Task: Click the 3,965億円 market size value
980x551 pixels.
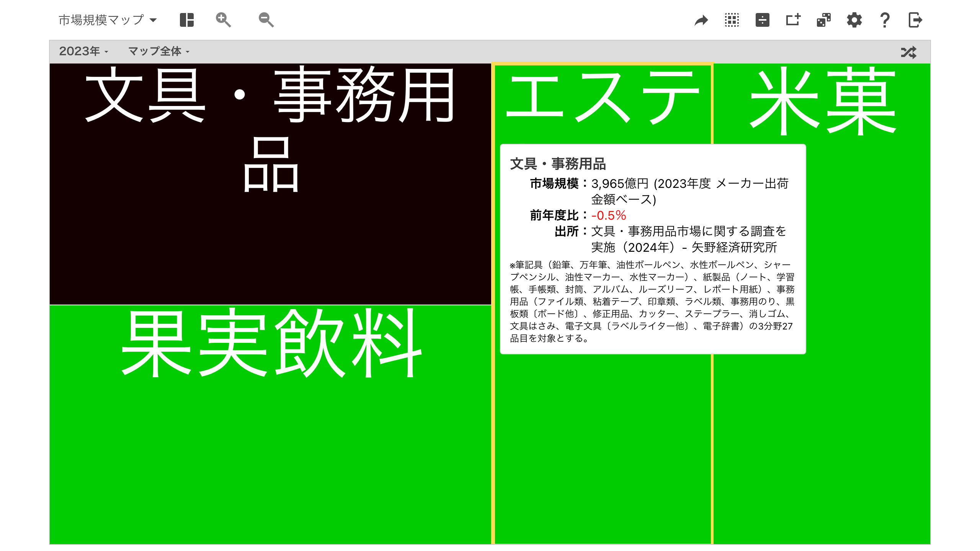Action: pyautogui.click(x=620, y=184)
